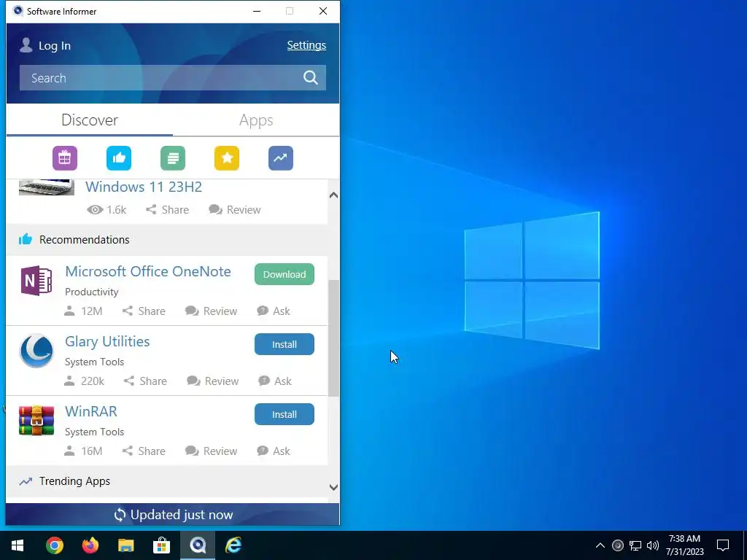Click the Microsoft Office OneNote app icon

coord(36,281)
